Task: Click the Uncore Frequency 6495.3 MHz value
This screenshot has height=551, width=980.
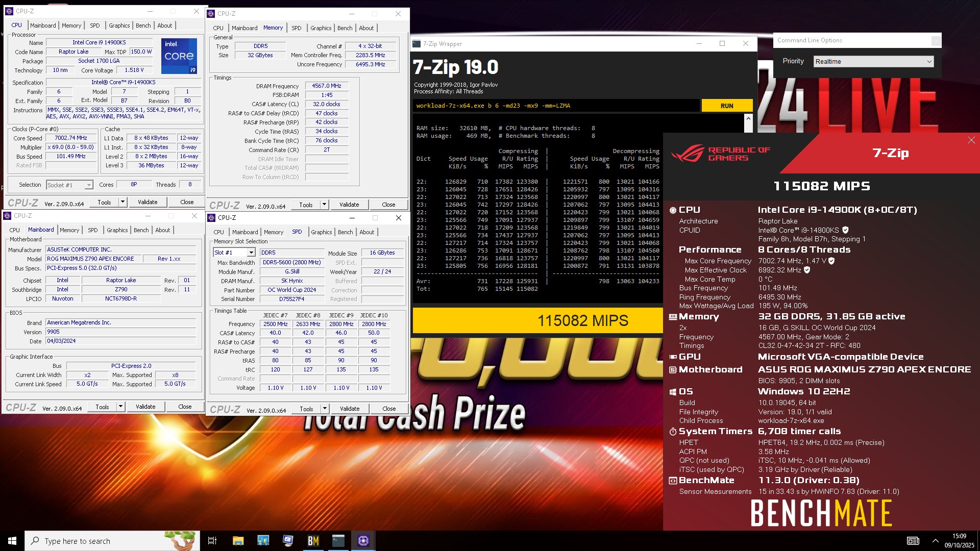Action: click(x=371, y=64)
